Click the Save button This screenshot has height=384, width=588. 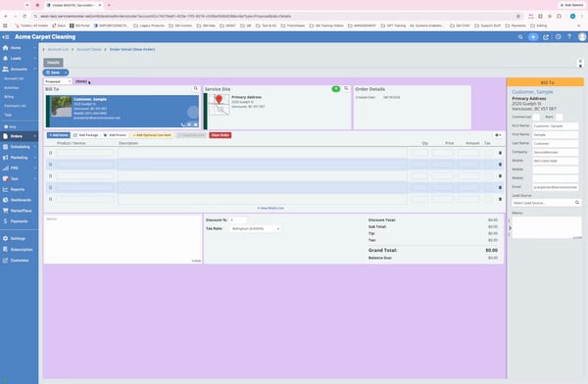point(53,72)
